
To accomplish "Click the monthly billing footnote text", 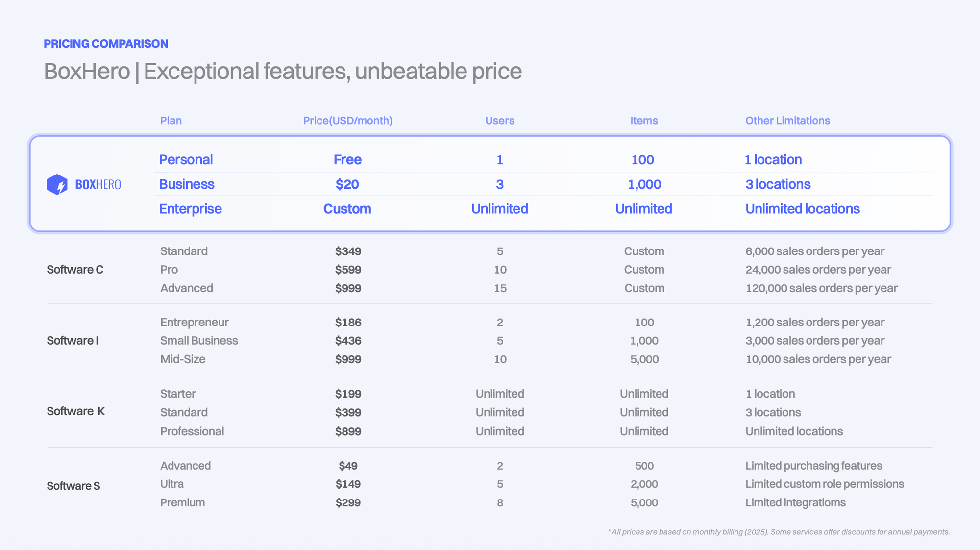I will [778, 532].
